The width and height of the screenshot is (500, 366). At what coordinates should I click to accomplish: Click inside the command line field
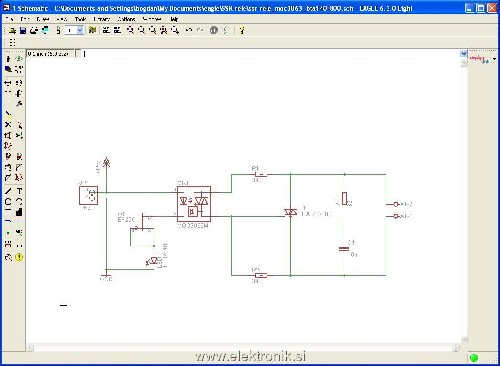pyautogui.click(x=271, y=54)
